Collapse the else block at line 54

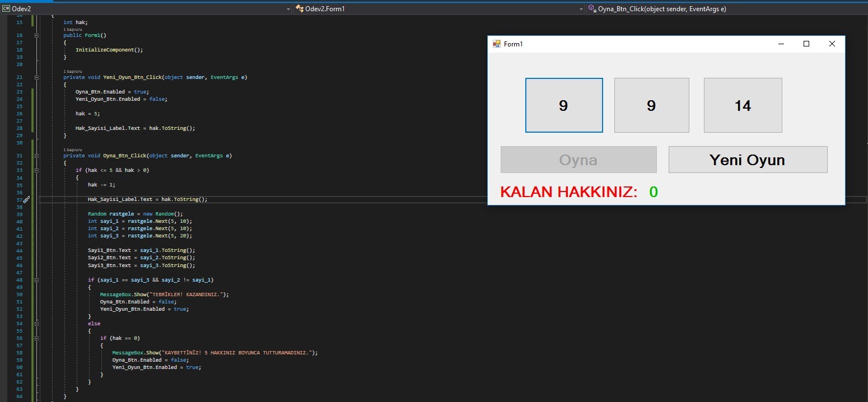[x=37, y=324]
